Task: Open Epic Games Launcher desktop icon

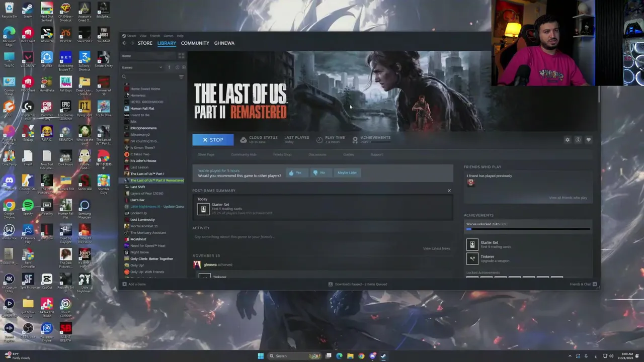Action: point(65,110)
